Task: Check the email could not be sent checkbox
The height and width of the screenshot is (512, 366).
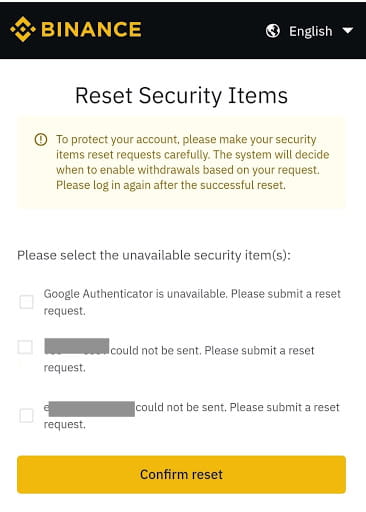Action: [x=26, y=416]
